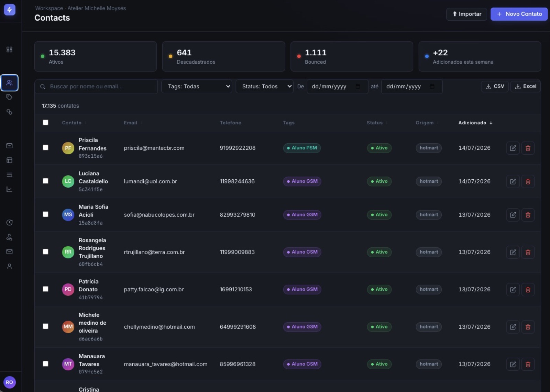Image resolution: width=550 pixels, height=392 pixels.
Task: Export contacts as CSV
Action: click(x=495, y=86)
